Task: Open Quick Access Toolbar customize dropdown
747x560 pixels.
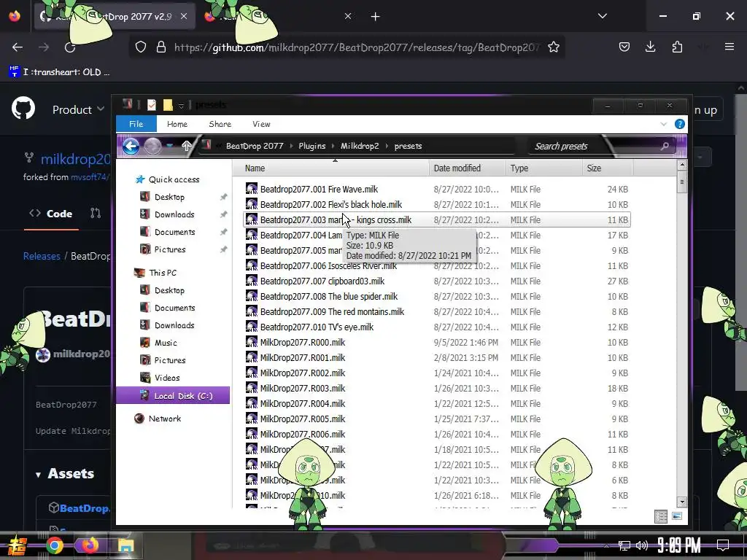Action: [181, 105]
